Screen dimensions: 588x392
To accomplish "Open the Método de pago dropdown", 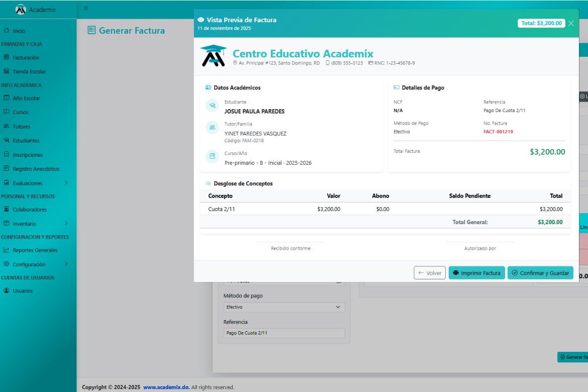I will pyautogui.click(x=284, y=307).
